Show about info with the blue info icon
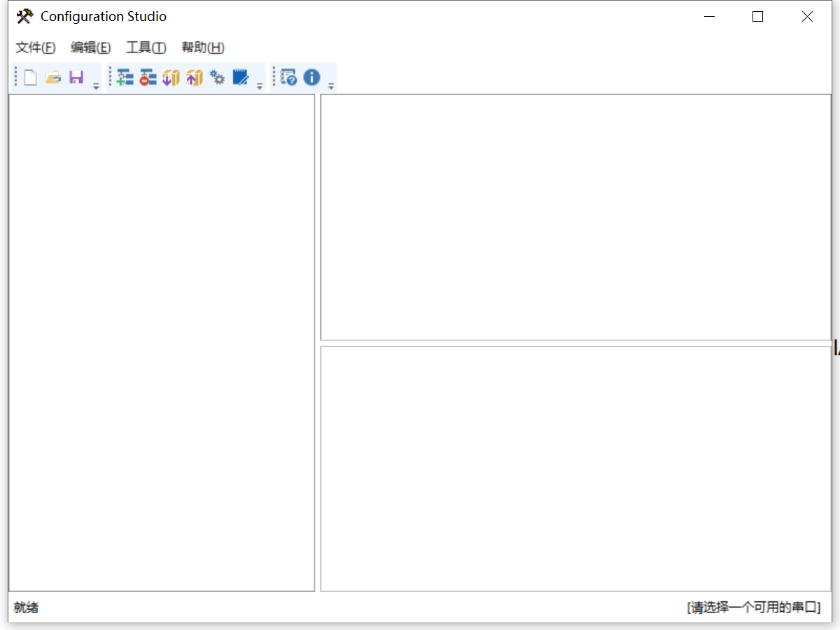 pyautogui.click(x=311, y=78)
